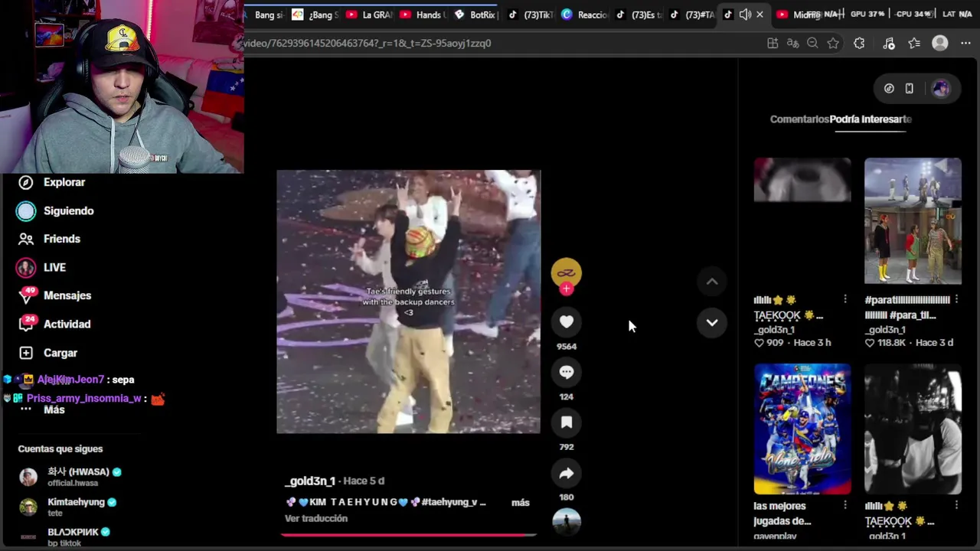Open the browser profile account icon
The width and height of the screenshot is (980, 551).
[940, 44]
